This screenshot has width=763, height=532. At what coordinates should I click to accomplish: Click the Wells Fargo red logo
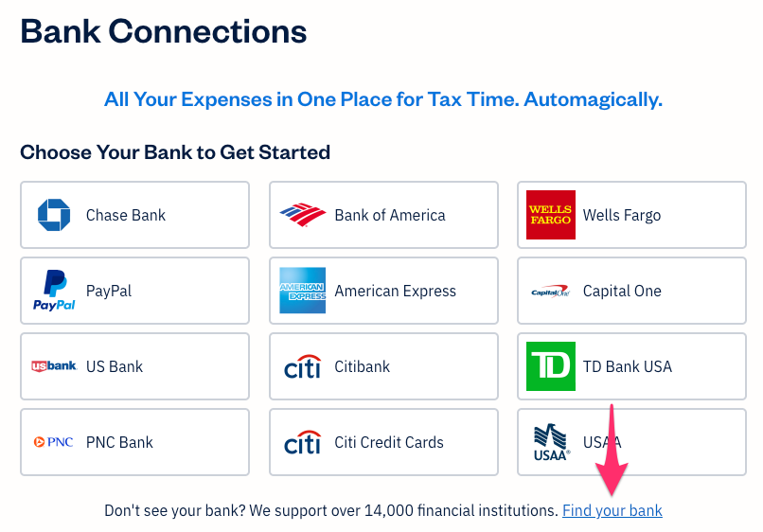pyautogui.click(x=550, y=215)
